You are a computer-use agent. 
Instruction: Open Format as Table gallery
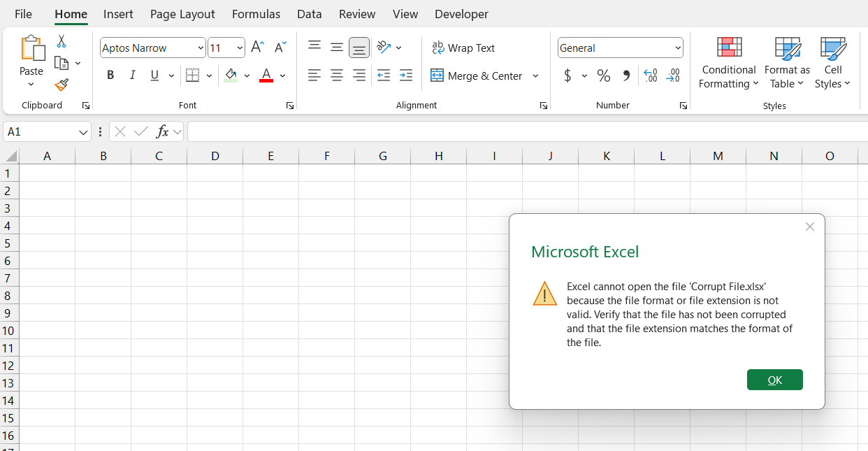(787, 63)
